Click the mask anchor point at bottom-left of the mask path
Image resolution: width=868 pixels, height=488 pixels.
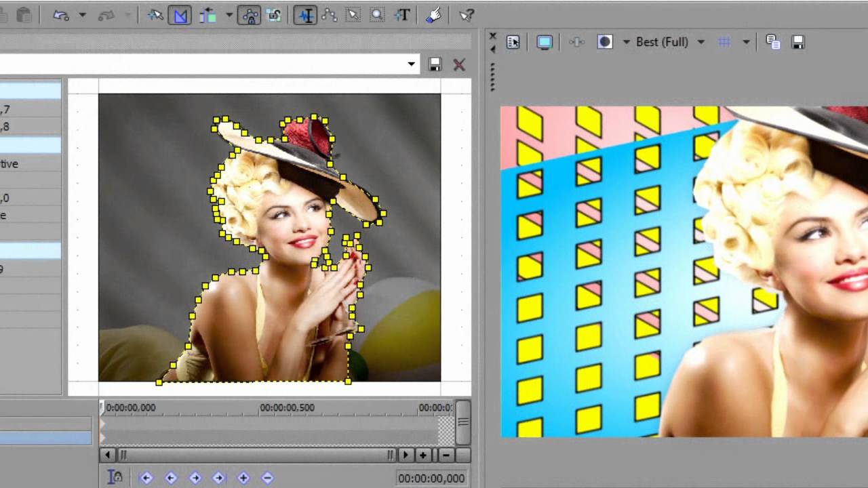[x=159, y=382]
